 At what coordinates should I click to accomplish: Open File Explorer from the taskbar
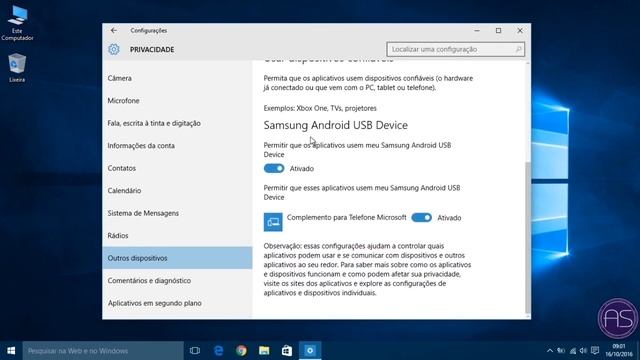click(x=264, y=351)
